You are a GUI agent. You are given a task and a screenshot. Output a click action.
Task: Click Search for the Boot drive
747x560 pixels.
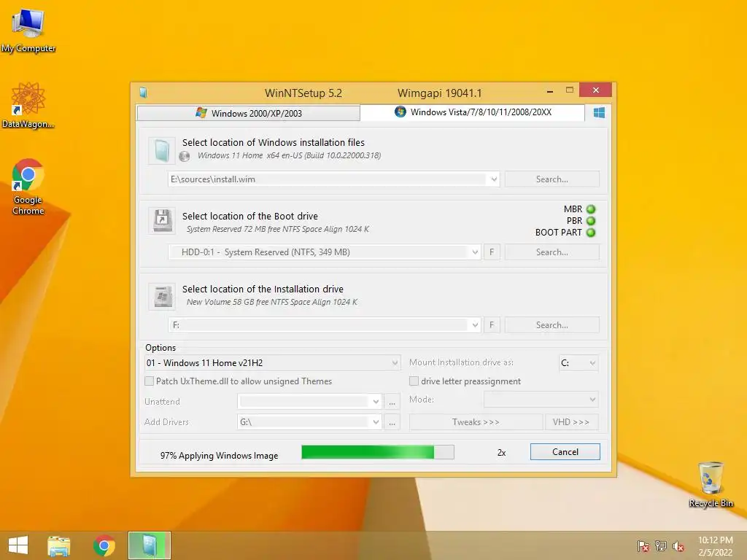click(551, 252)
